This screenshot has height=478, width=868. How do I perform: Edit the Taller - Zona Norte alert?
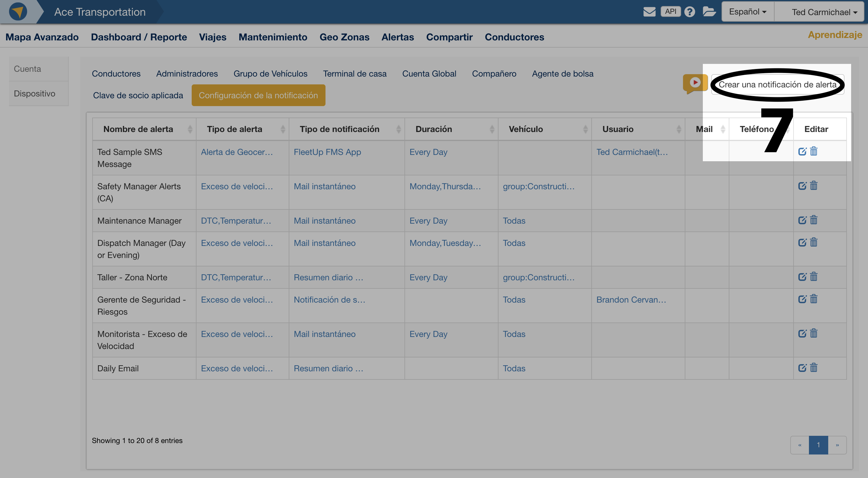(x=802, y=277)
